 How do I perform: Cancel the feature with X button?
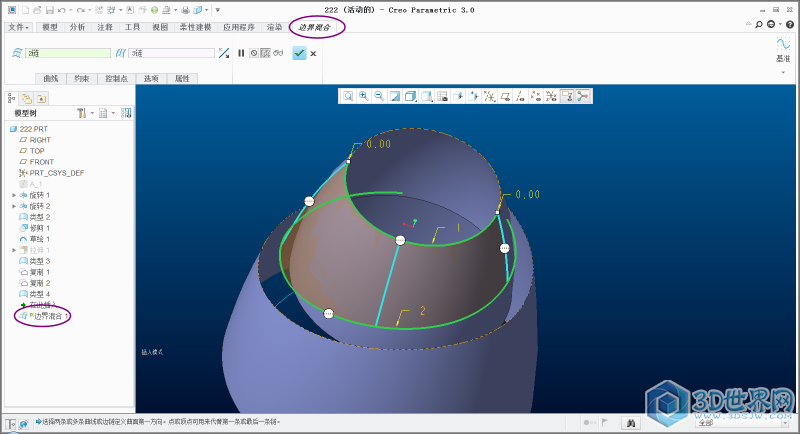coord(313,54)
